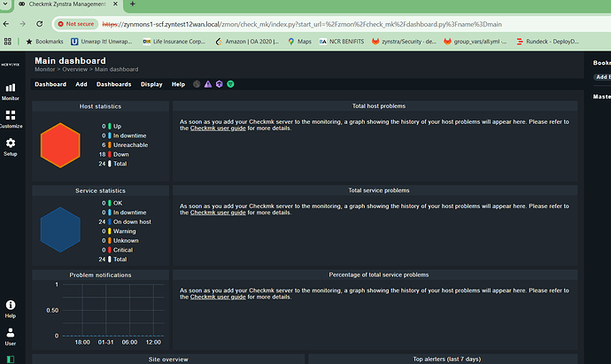Click the Total service problems panel title
Viewport: 611px width, 364px height.
pos(379,190)
